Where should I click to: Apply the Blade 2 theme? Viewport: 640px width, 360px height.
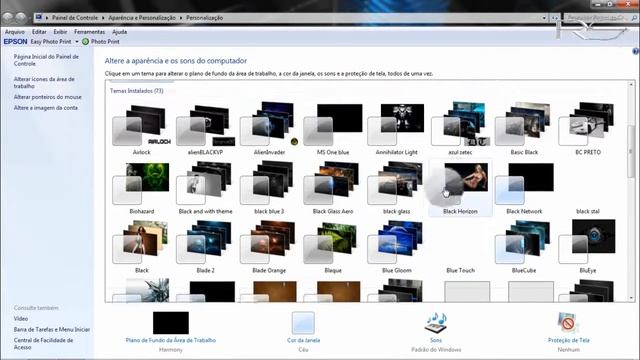205,247
